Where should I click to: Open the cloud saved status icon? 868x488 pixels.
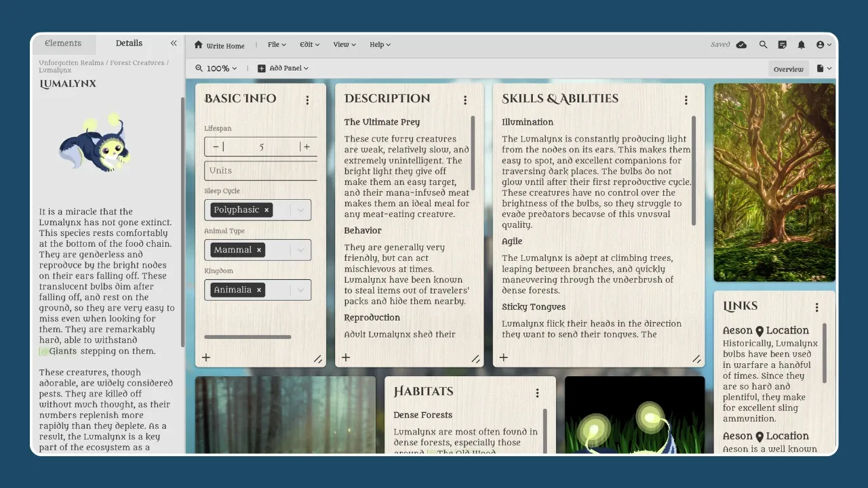pos(741,45)
